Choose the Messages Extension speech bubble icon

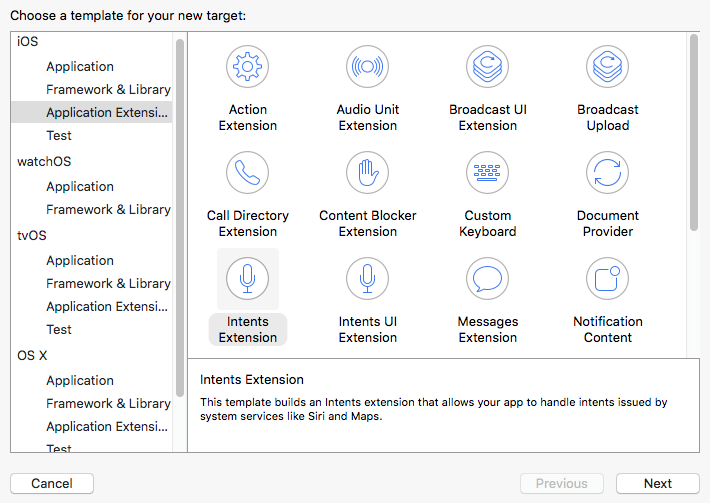pyautogui.click(x=487, y=278)
